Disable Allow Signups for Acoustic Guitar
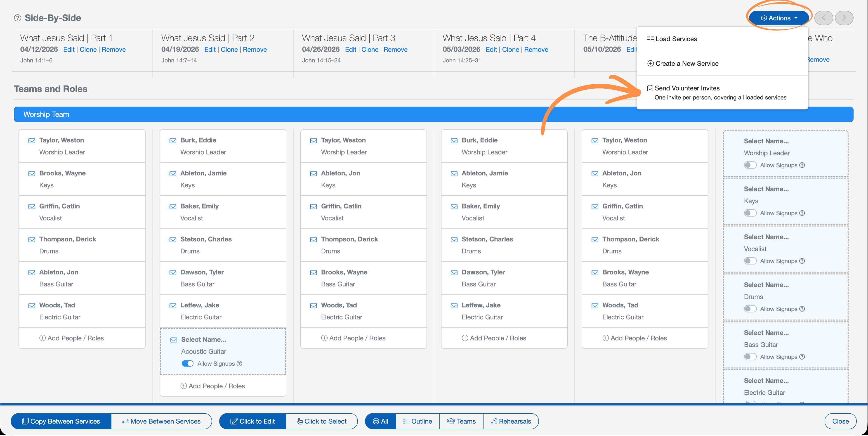 click(187, 364)
